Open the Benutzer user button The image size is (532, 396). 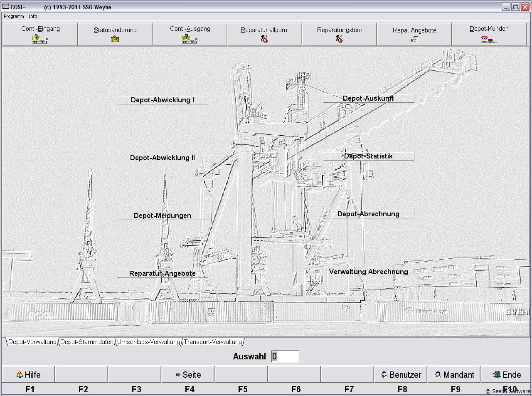[401, 374]
